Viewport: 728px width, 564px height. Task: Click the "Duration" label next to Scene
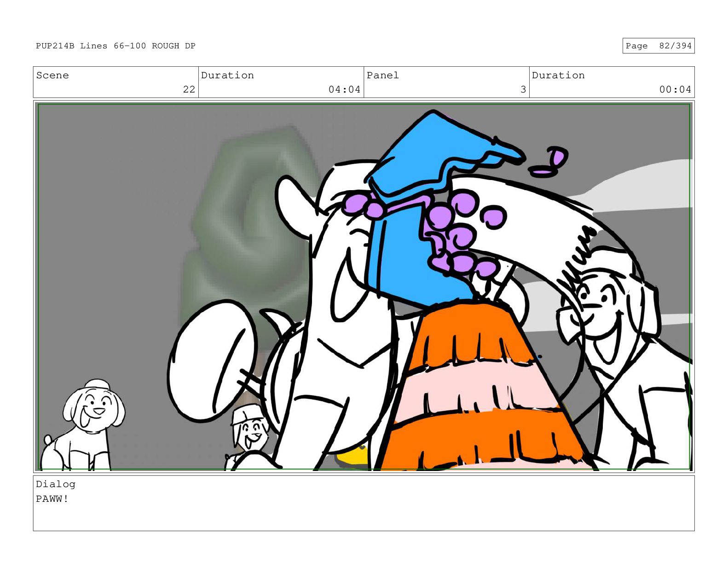(227, 75)
